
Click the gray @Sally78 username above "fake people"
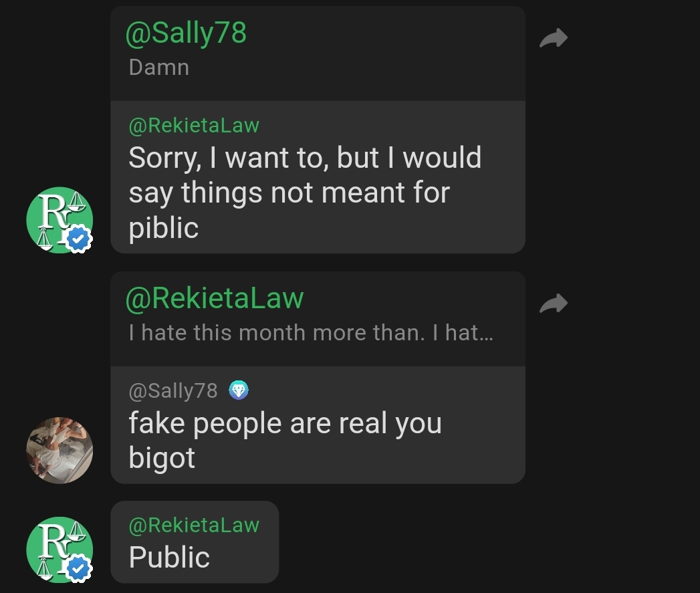[x=172, y=390]
